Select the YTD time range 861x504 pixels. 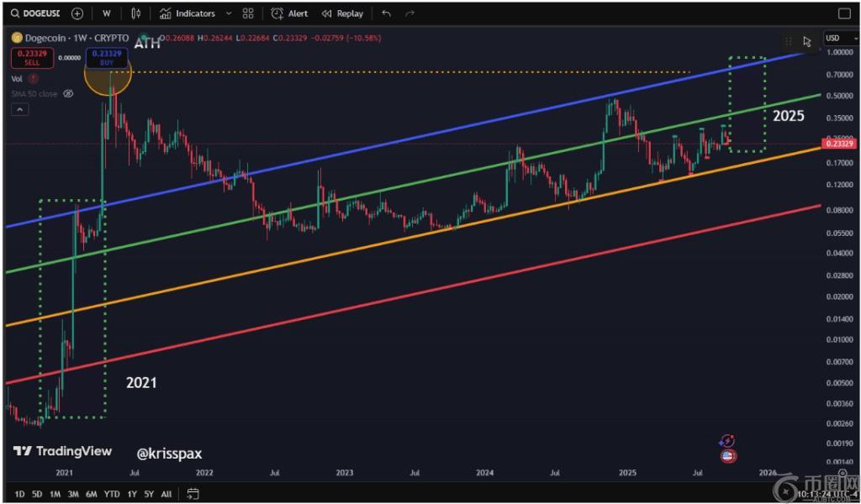pos(112,494)
